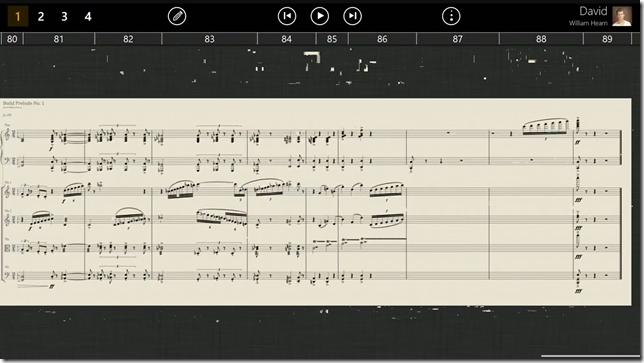Jump to measure 84 on timeline
Image resolution: width=644 pixels, height=363 pixels.
click(286, 39)
